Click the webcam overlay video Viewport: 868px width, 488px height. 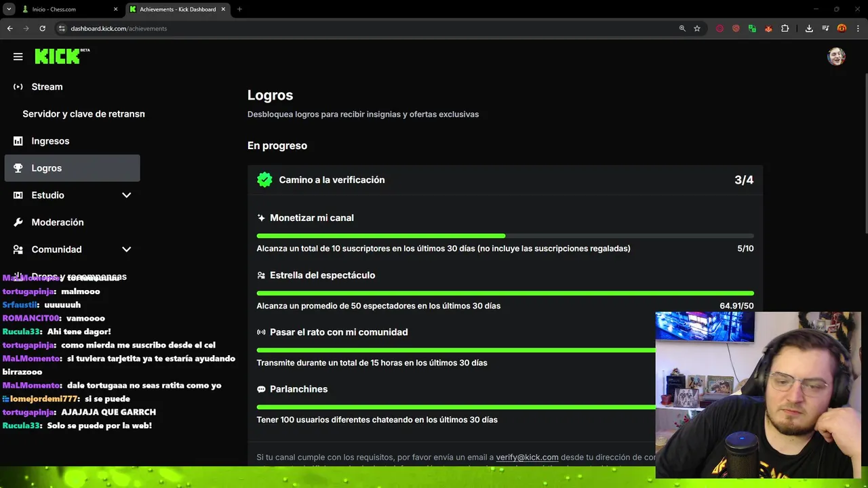tap(758, 395)
